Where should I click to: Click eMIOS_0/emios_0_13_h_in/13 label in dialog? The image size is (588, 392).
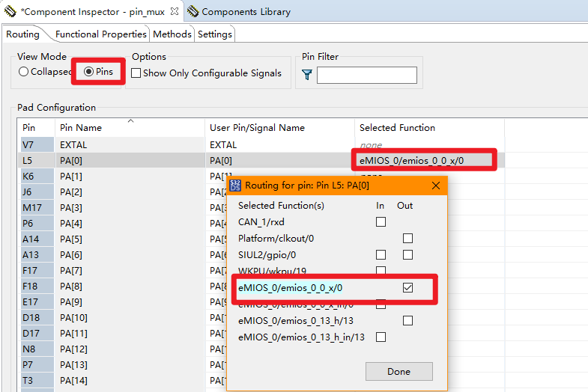pos(301,337)
